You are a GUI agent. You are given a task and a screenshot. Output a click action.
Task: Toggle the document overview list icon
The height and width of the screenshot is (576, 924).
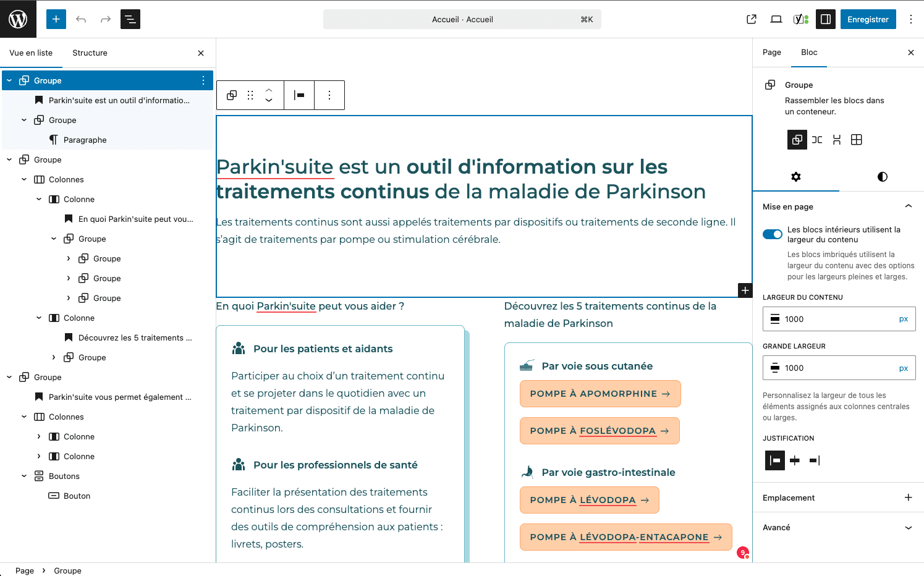point(130,19)
